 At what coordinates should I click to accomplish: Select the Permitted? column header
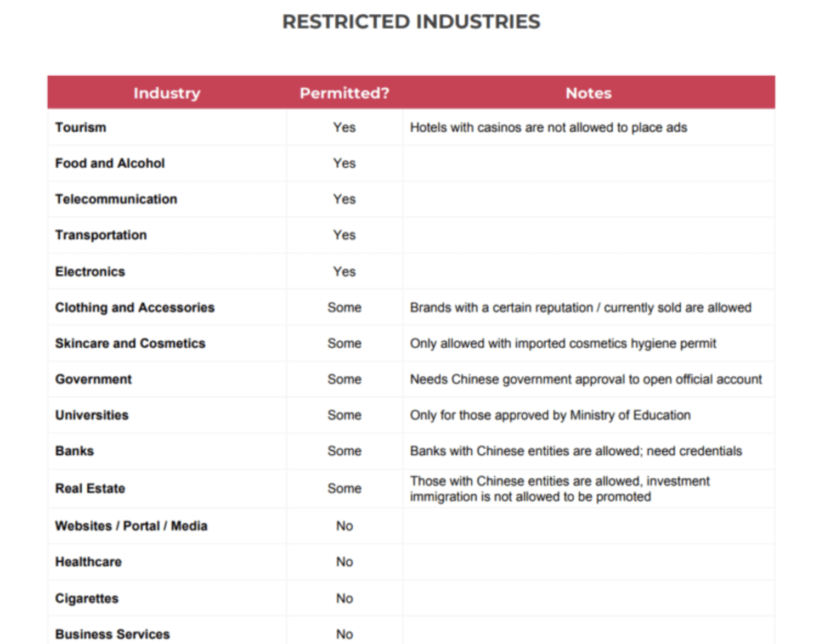[344, 93]
